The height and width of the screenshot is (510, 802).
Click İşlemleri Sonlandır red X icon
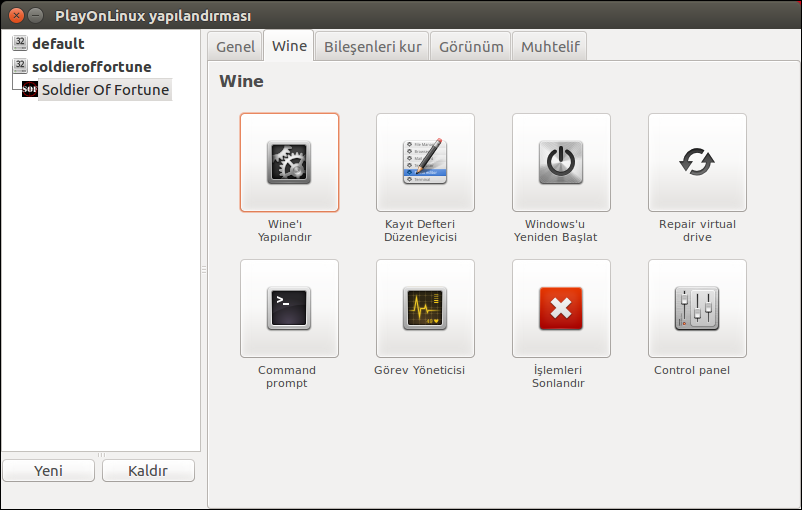[561, 308]
